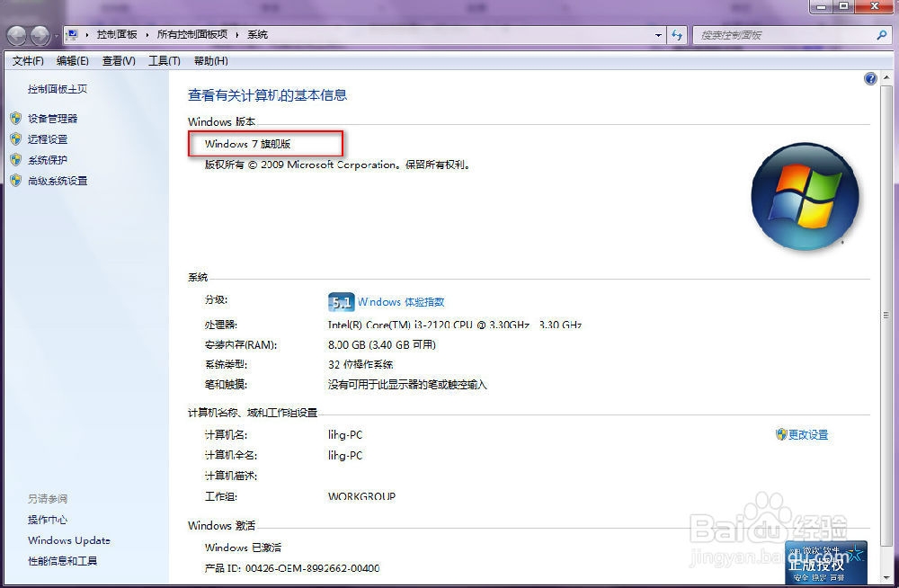This screenshot has height=588, width=899.
Task: Click 控制面板 in the breadcrumb path
Action: point(117,34)
